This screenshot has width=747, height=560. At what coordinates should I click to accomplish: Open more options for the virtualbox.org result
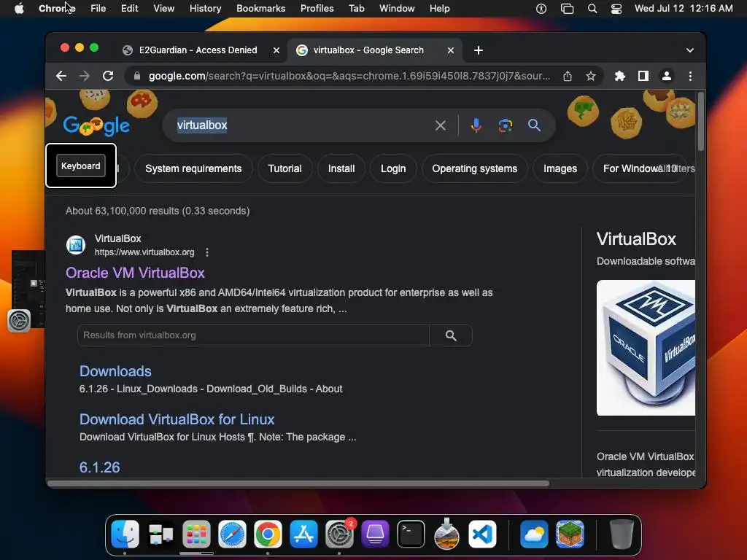(x=206, y=252)
